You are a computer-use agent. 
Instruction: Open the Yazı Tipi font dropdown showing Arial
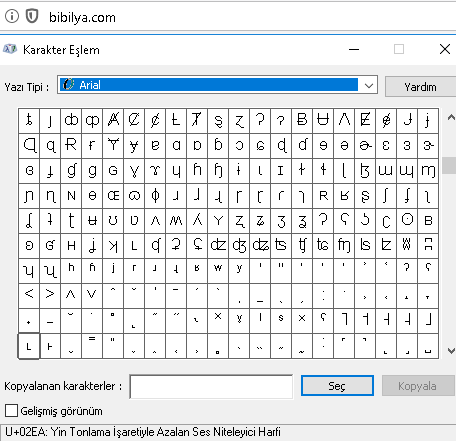tap(217, 85)
